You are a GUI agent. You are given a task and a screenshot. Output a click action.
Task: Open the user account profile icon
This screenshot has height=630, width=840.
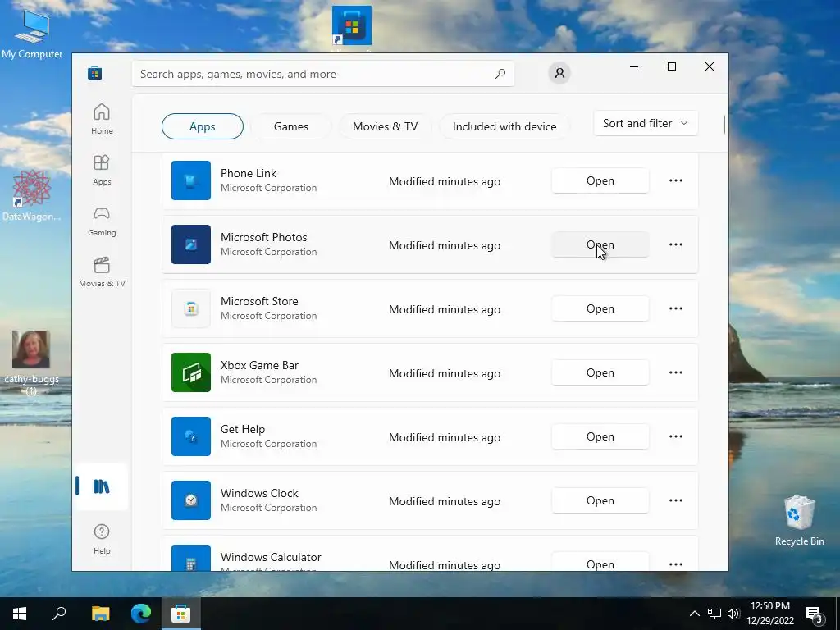(x=559, y=73)
